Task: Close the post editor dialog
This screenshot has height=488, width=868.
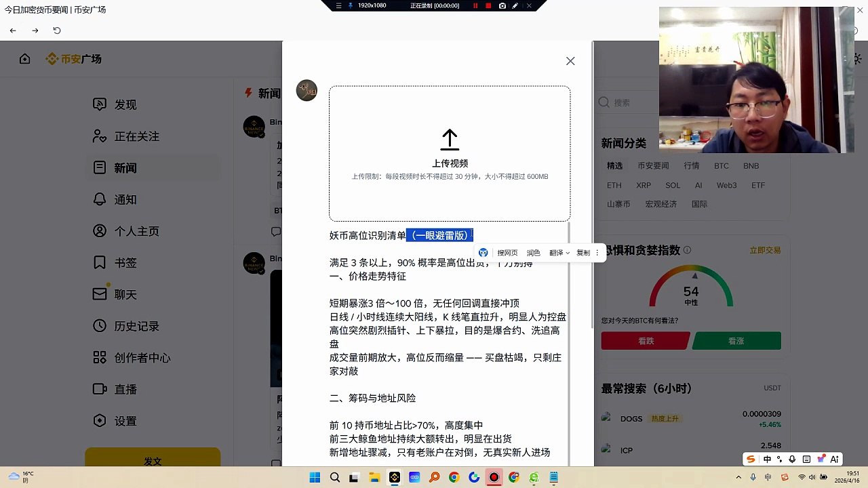Action: tap(570, 61)
